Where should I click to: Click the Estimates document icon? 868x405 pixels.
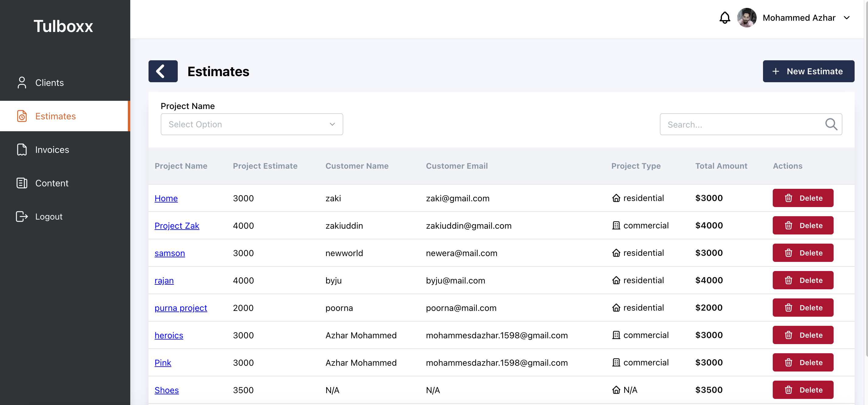tap(22, 116)
